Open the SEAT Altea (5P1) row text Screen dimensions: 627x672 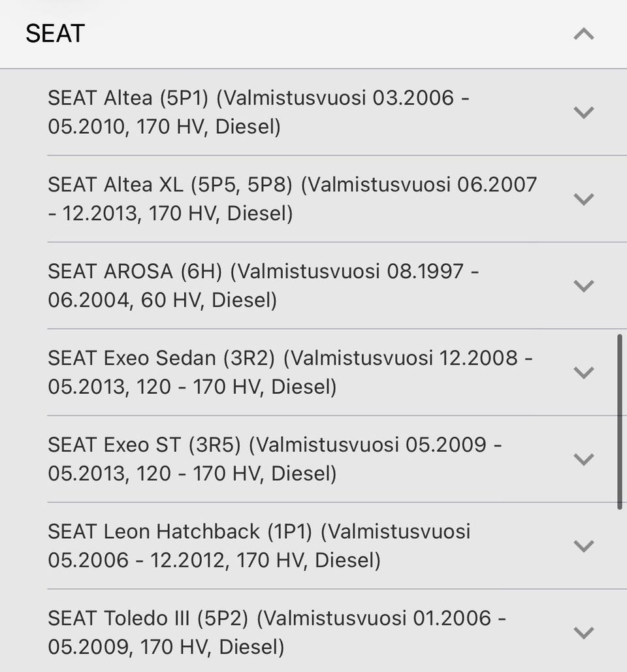[x=259, y=112]
